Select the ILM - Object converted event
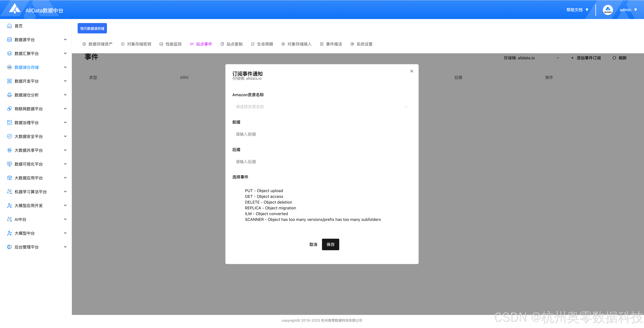This screenshot has width=644, height=328. click(x=266, y=214)
